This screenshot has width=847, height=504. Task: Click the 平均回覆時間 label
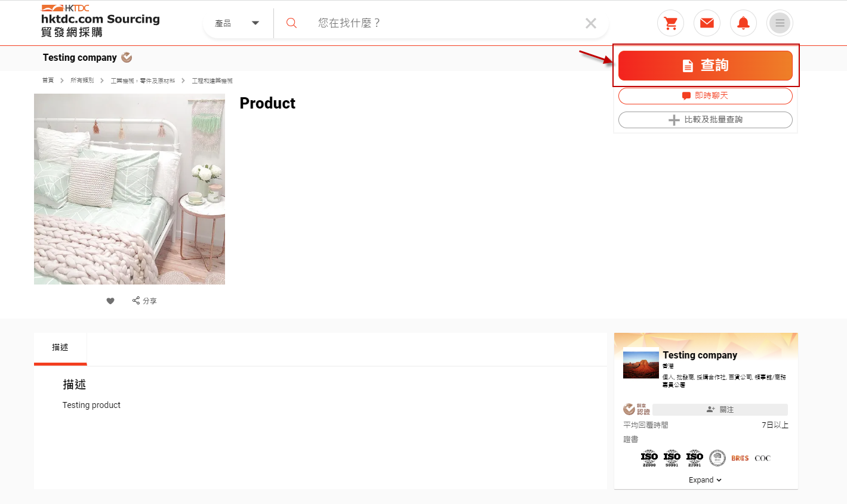[646, 425]
